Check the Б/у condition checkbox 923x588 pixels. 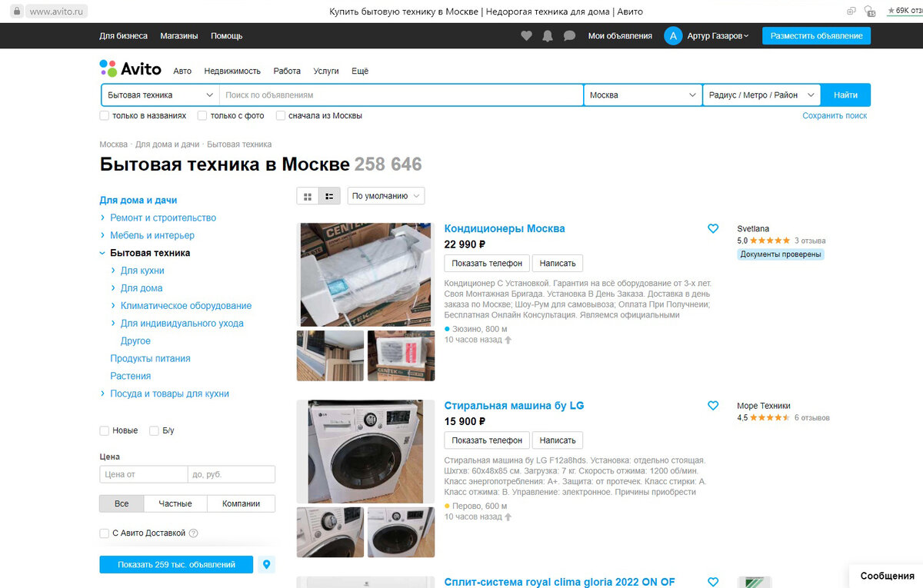click(x=154, y=430)
